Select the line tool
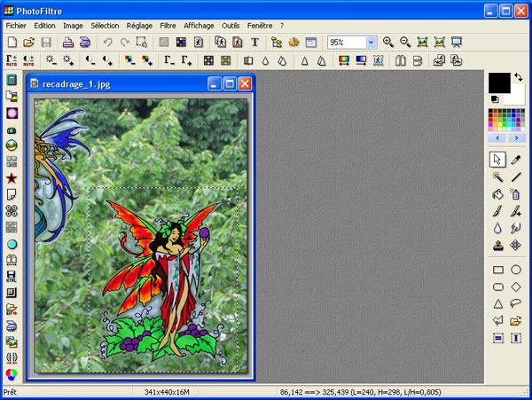The image size is (532, 400). [516, 176]
